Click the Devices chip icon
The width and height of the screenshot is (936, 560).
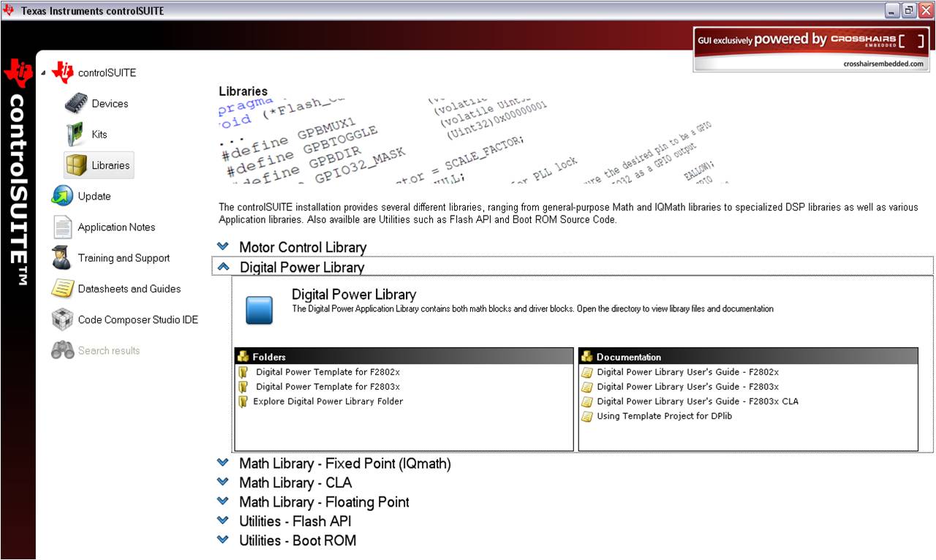click(76, 104)
